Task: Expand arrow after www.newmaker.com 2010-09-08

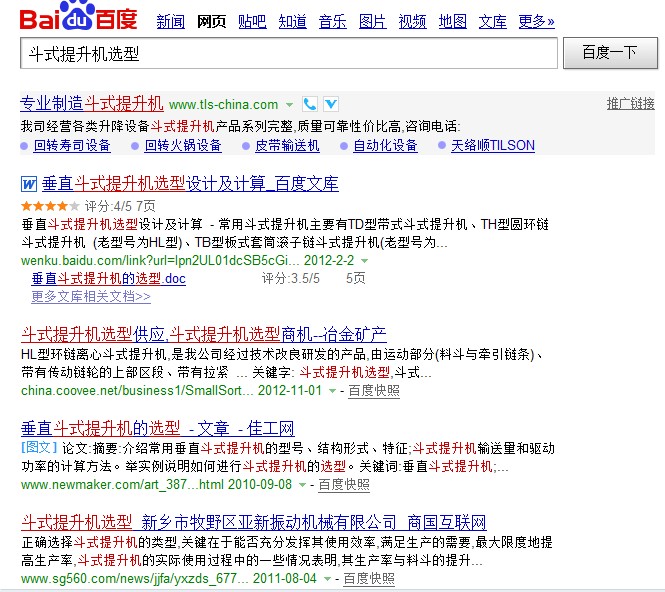Action: coord(302,485)
